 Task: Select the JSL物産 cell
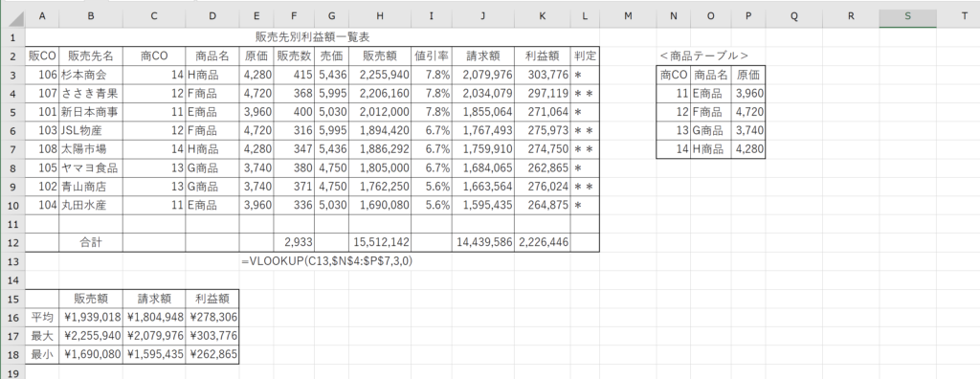(x=91, y=131)
